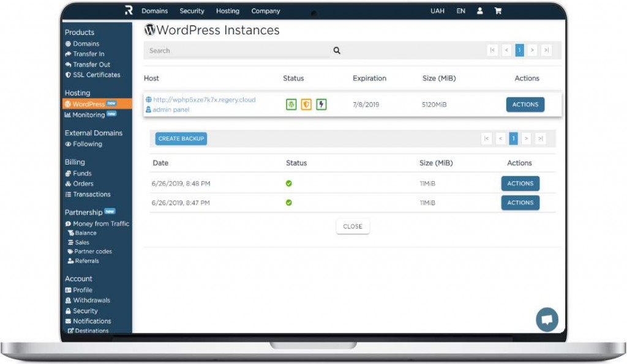Open Monitoring in the sidebar
Viewport: 627px width, 364px height.
pyautogui.click(x=91, y=114)
